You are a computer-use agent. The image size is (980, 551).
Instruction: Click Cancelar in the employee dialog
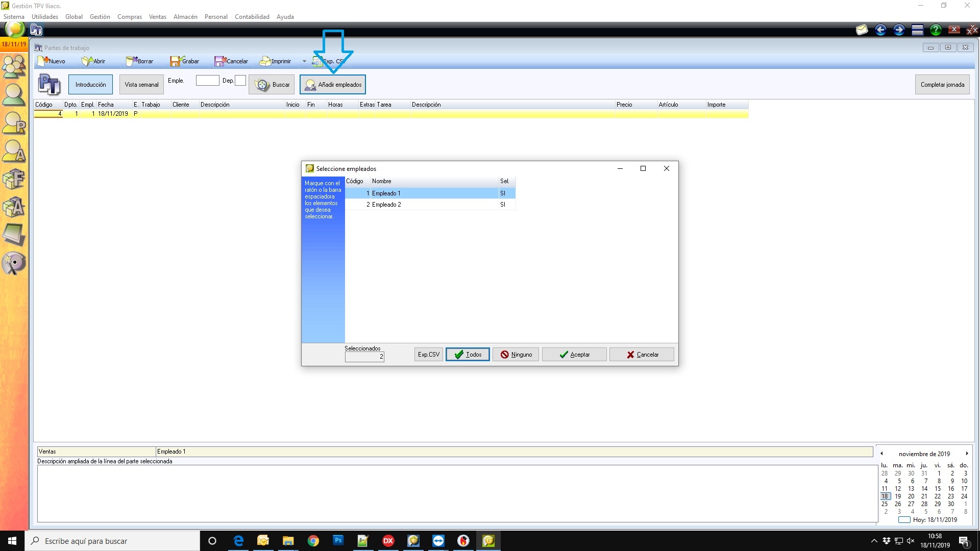click(642, 355)
